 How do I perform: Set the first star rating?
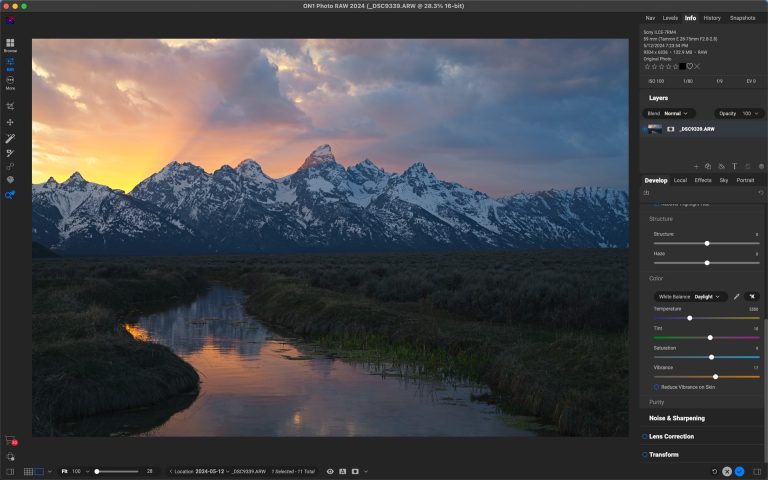click(x=647, y=66)
